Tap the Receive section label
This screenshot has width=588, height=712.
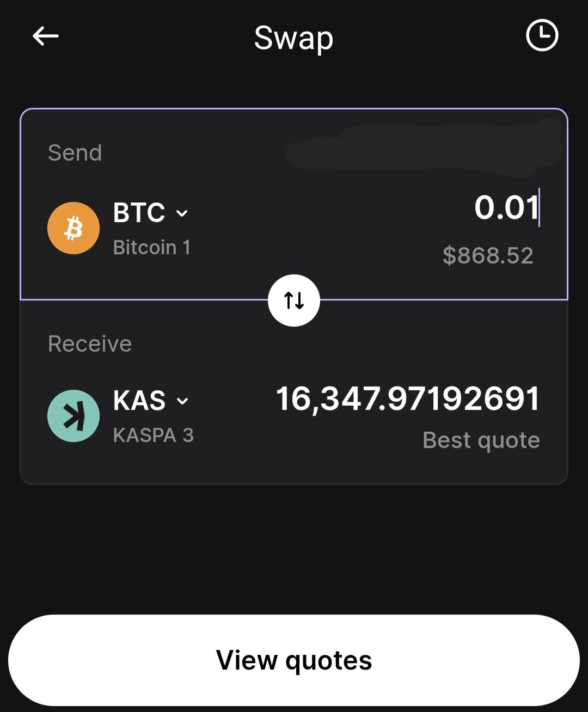(90, 344)
